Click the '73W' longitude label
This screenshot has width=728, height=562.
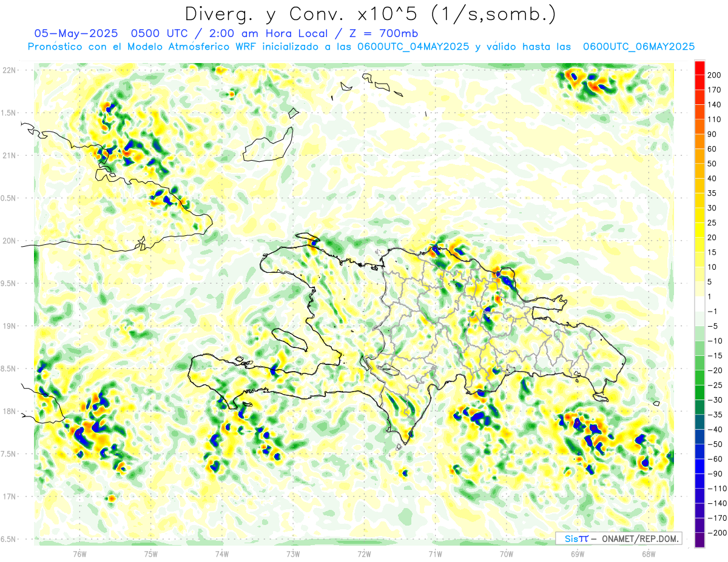point(293,554)
